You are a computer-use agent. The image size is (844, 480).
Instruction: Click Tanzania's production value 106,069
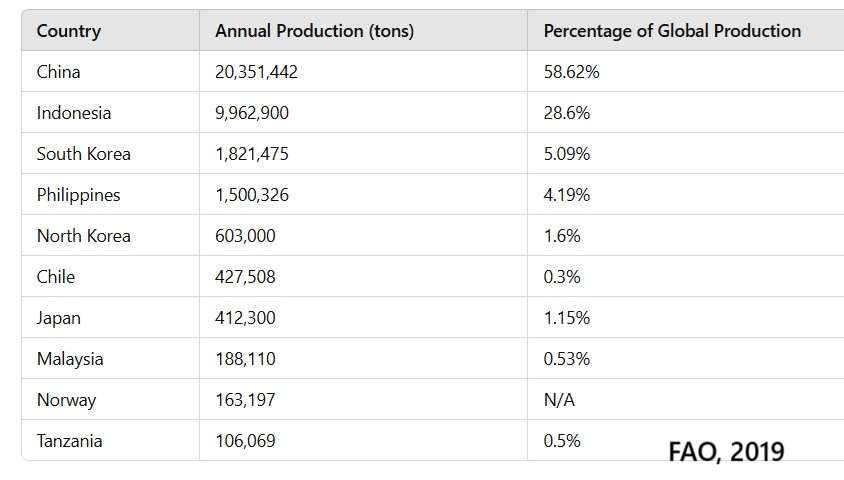point(245,441)
